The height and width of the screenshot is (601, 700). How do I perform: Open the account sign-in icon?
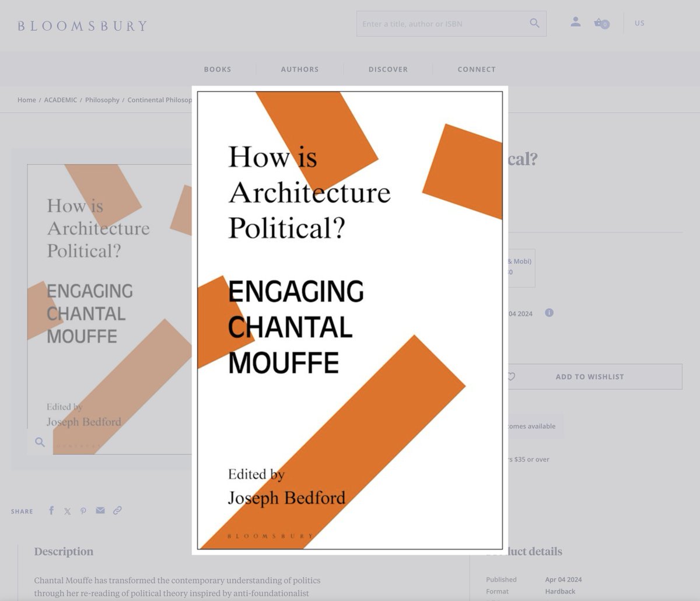pyautogui.click(x=576, y=22)
